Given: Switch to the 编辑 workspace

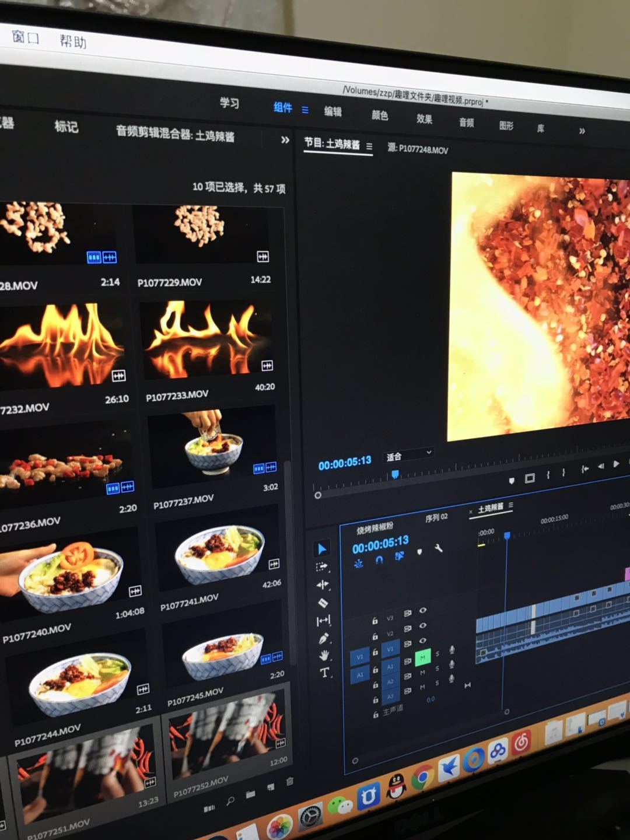Looking at the screenshot, I should [x=333, y=111].
